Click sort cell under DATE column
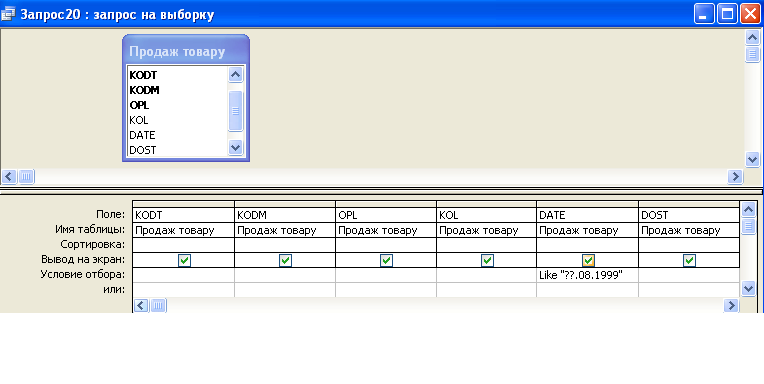 pyautogui.click(x=587, y=245)
